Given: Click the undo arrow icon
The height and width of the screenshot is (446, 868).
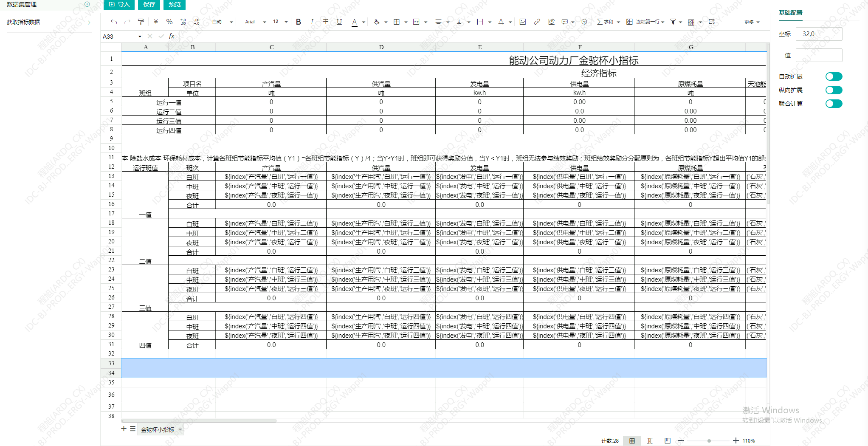Looking at the screenshot, I should tap(113, 22).
